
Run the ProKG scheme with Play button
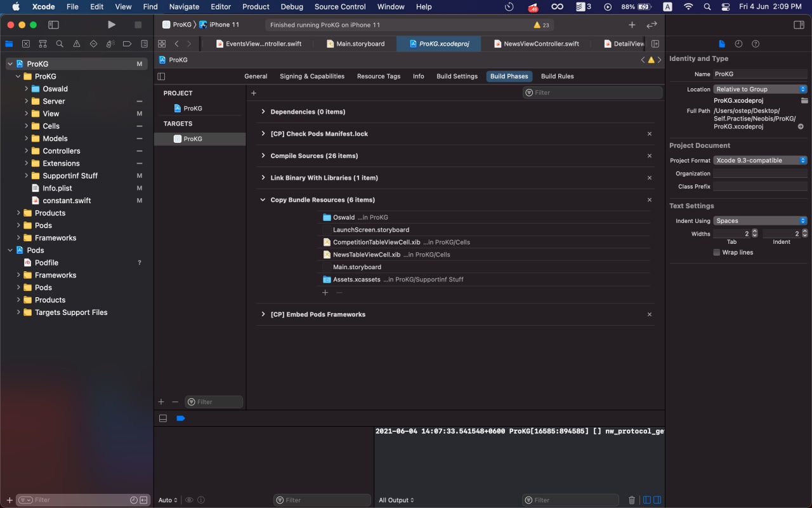112,25
